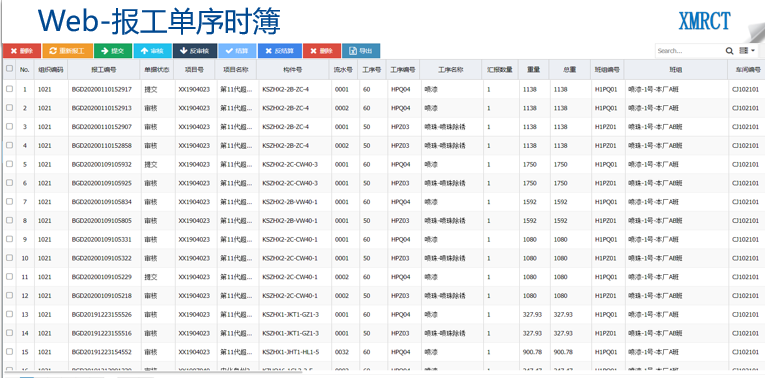Click the green 提交 arrow button
The image size is (765, 378).
coord(113,51)
